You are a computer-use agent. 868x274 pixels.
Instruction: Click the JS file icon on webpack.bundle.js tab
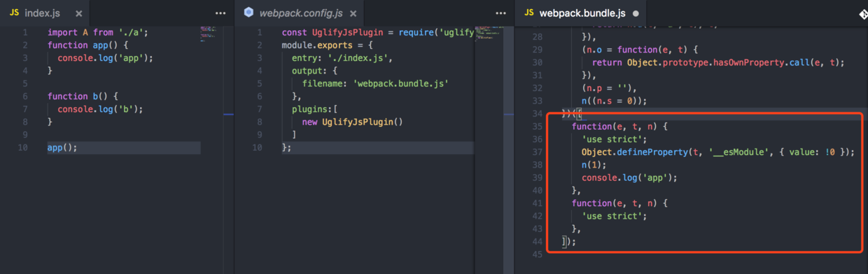coord(529,13)
